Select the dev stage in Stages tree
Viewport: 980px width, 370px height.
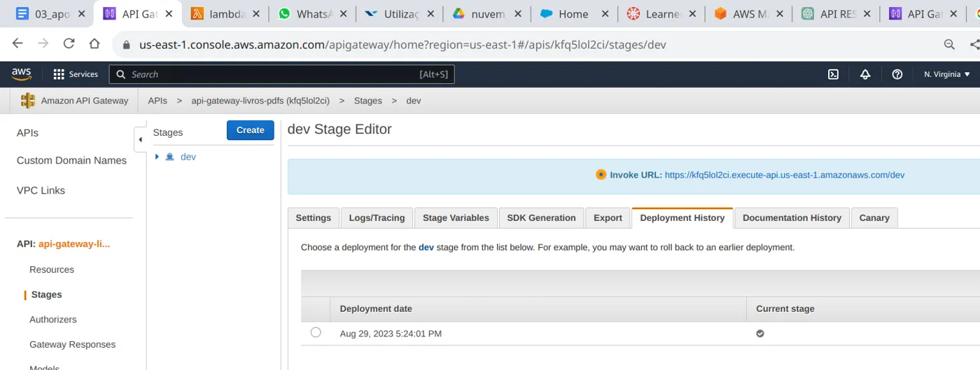tap(188, 157)
